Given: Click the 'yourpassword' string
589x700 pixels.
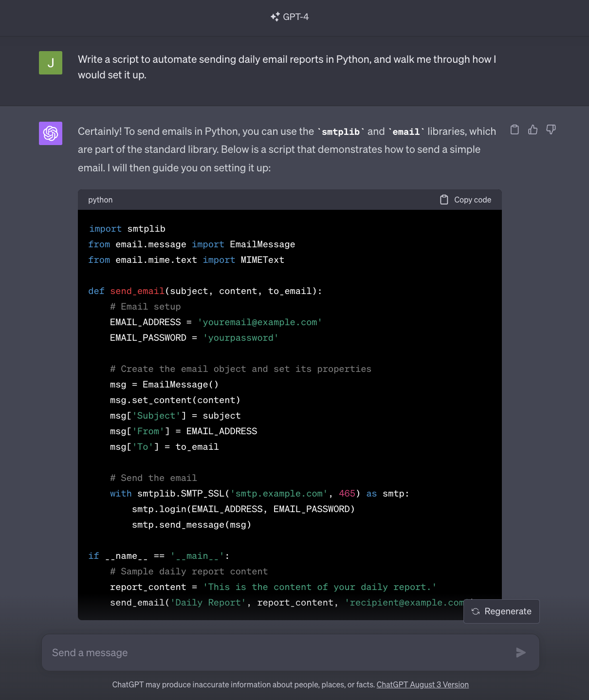Looking at the screenshot, I should [x=241, y=338].
